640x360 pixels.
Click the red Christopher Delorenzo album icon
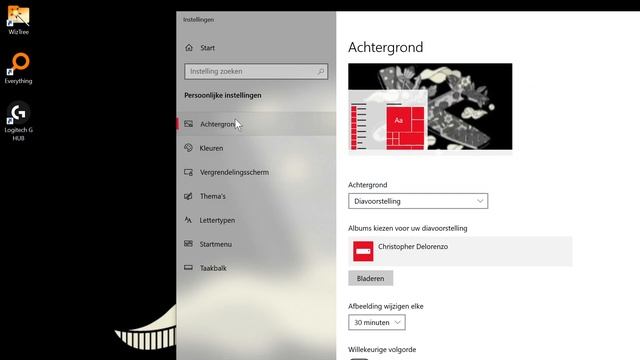[x=363, y=251]
